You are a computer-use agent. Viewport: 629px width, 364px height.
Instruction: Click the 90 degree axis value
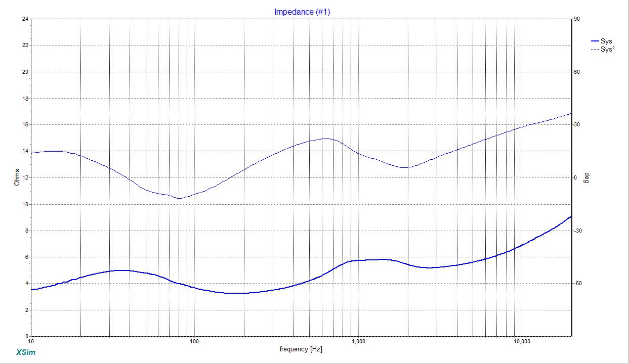pos(577,19)
